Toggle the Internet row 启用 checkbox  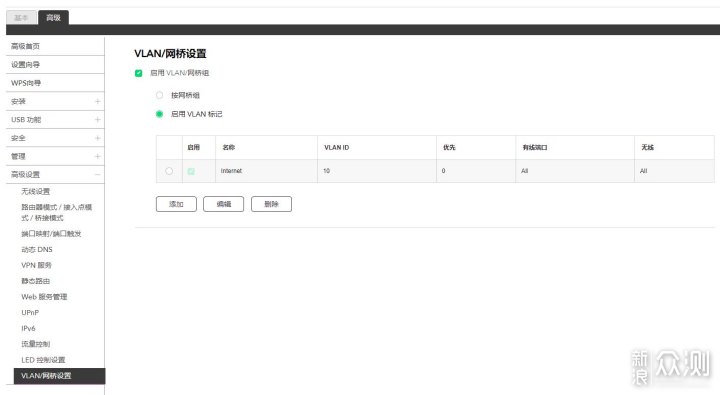click(x=191, y=171)
